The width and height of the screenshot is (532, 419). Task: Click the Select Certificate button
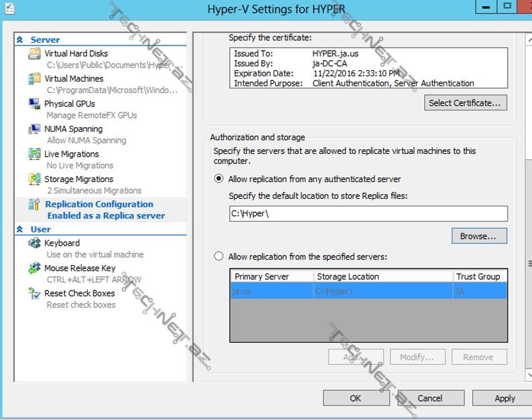tap(465, 103)
